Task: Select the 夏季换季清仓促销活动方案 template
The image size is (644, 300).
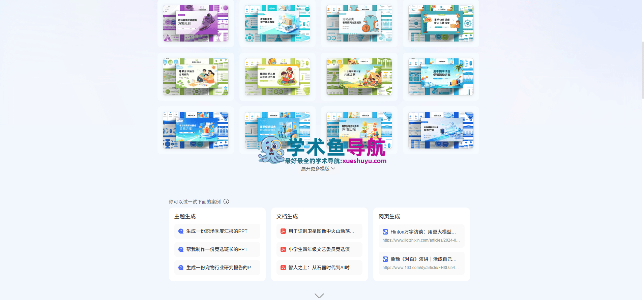Action: click(x=441, y=77)
